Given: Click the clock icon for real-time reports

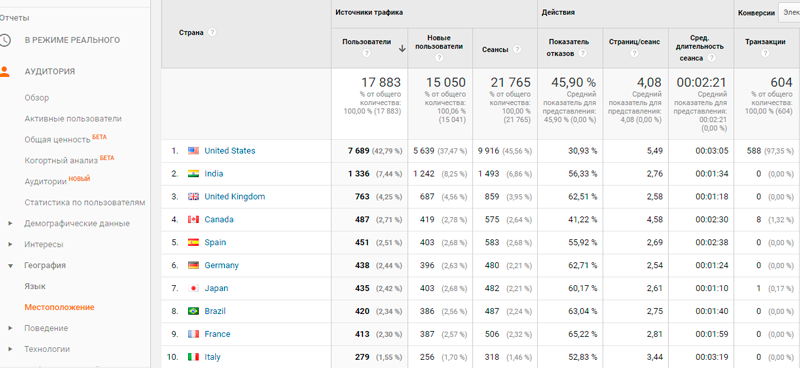Looking at the screenshot, I should coord(4,40).
